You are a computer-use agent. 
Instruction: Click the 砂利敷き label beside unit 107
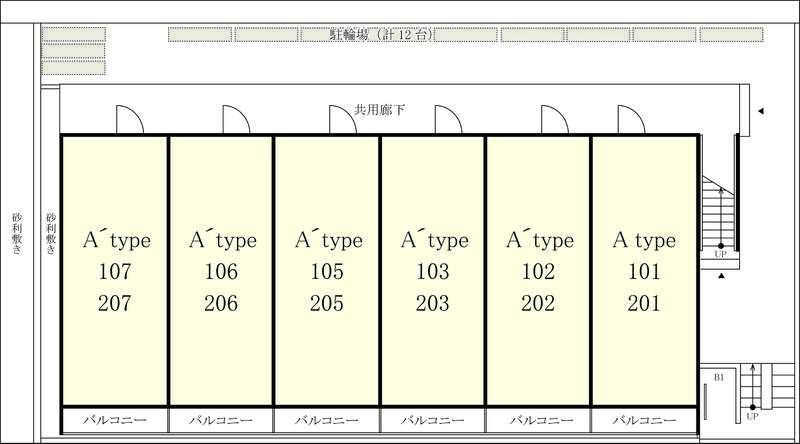[x=51, y=234]
